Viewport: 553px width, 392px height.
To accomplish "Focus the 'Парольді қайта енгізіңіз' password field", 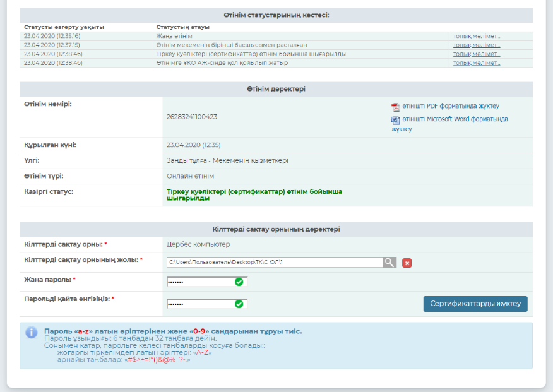I will click(x=199, y=304).
